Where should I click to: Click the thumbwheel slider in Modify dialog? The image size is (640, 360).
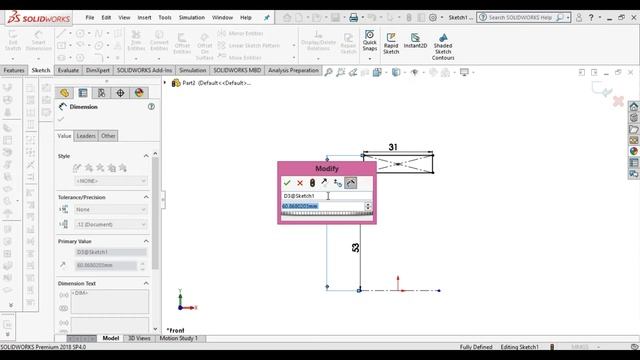tap(327, 213)
